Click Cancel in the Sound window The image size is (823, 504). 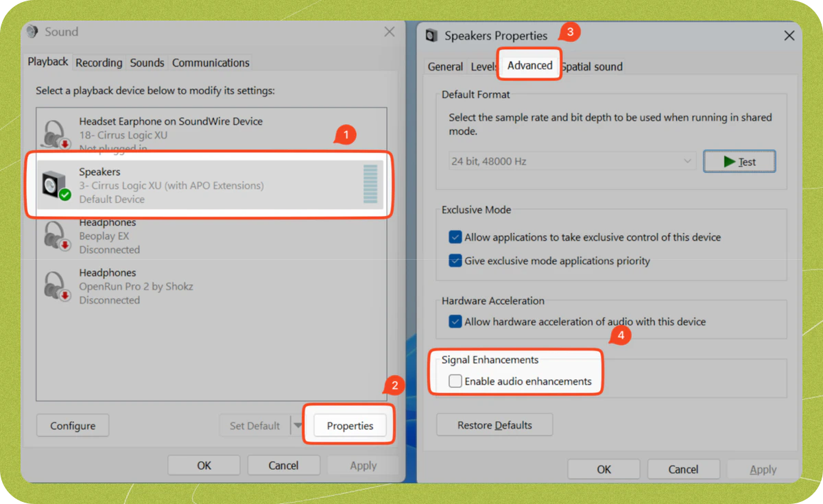(x=283, y=465)
